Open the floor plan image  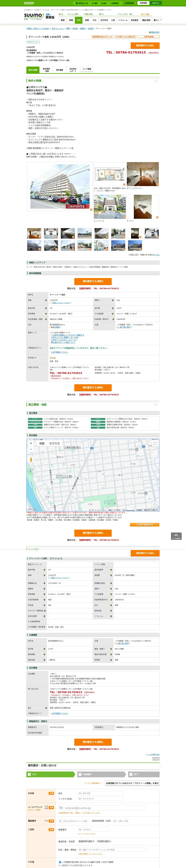point(110,174)
